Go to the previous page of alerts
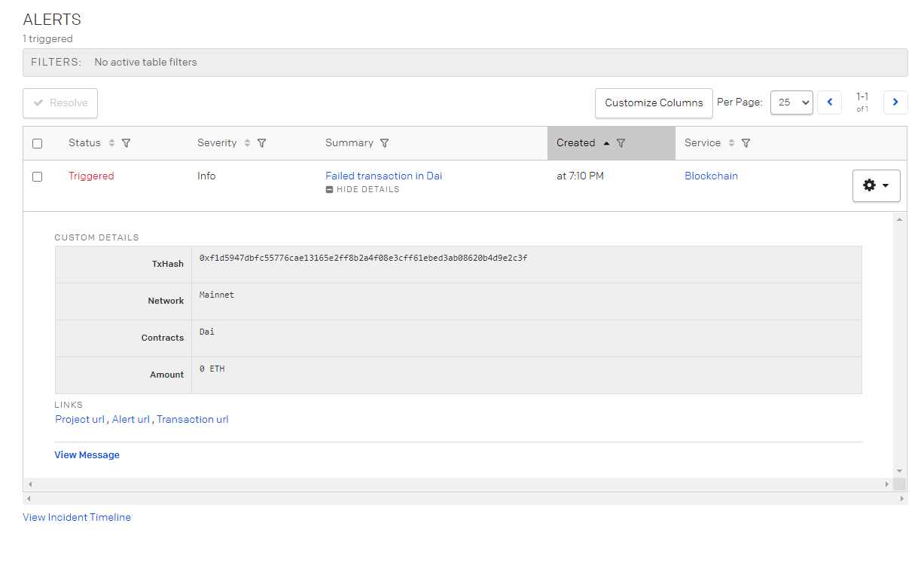The image size is (924, 563). click(x=830, y=103)
